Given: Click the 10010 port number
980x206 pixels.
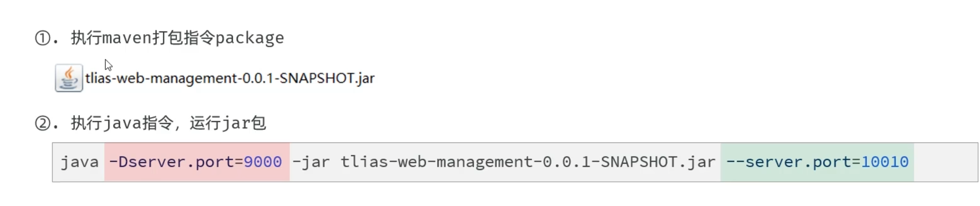Looking at the screenshot, I should tap(885, 162).
